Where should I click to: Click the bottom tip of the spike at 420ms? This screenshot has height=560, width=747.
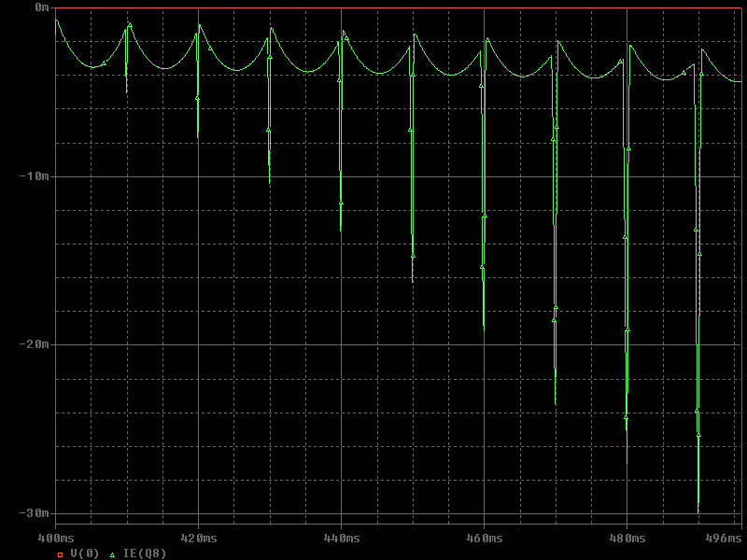tap(198, 137)
